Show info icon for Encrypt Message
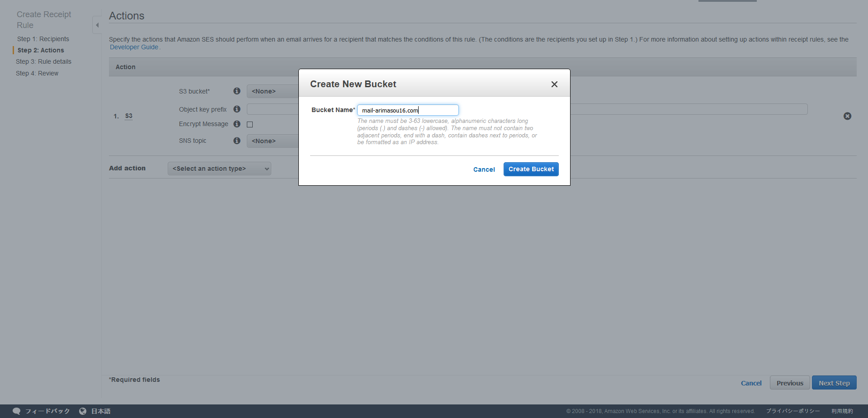Screen dimensions: 868x418 237,124
